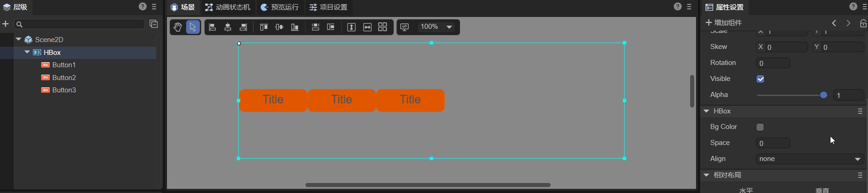Align selected nodes to bottom edge
Screen dimensions: 868x193
tap(295, 27)
